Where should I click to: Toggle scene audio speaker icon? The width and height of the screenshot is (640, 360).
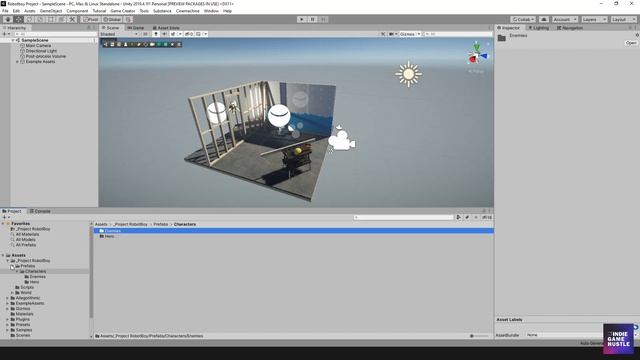(164, 34)
